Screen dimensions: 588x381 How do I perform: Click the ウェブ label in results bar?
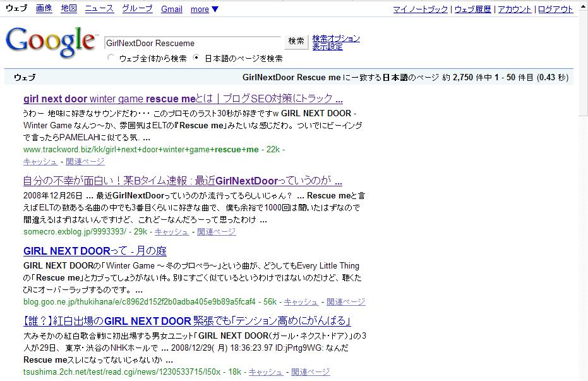25,77
